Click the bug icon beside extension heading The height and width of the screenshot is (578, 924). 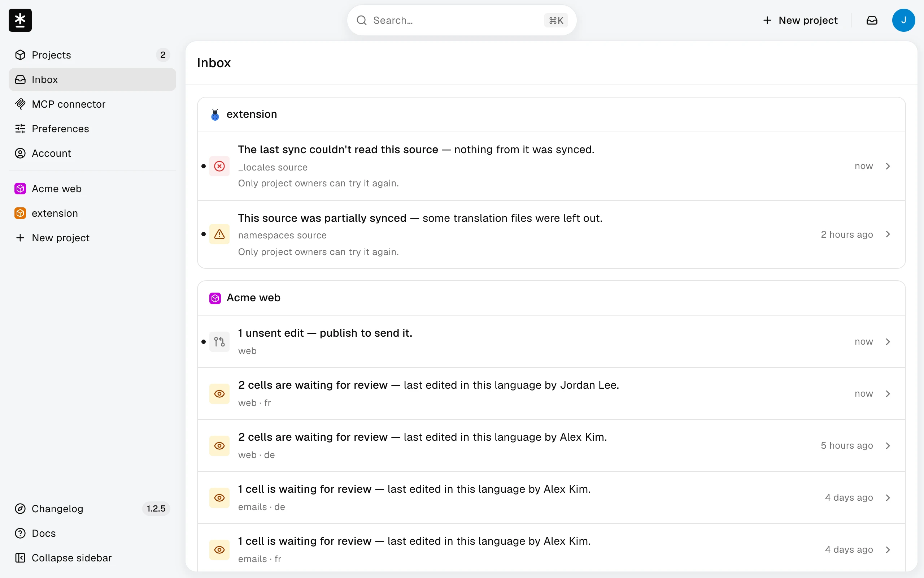(215, 114)
